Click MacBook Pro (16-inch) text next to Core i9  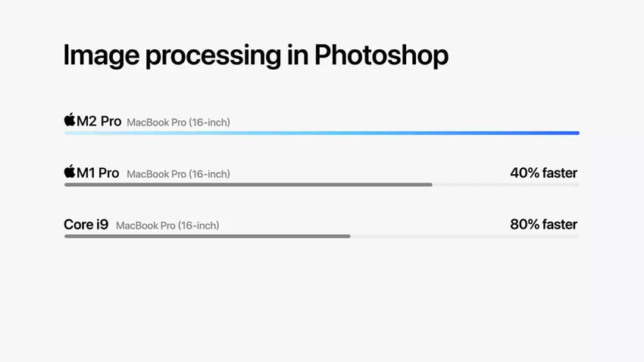coord(167,226)
